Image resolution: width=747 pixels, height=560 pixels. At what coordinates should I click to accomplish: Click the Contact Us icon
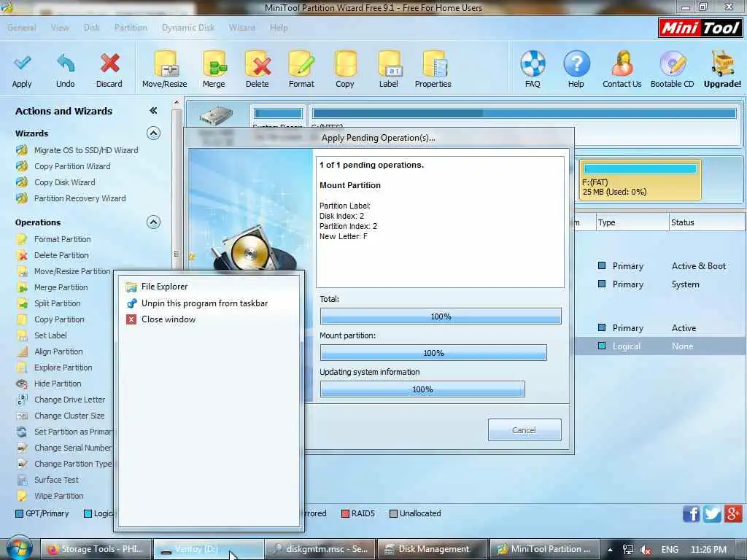coord(622,63)
